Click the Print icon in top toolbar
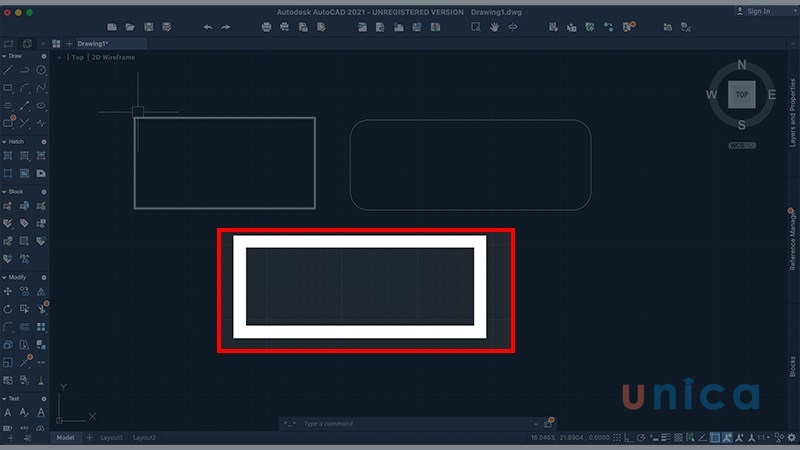 [266, 27]
